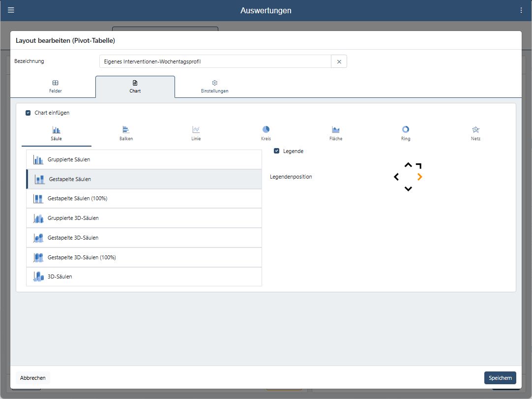The height and width of the screenshot is (399, 532).
Task: Open the hamburger menu icon
Action: coord(11,10)
